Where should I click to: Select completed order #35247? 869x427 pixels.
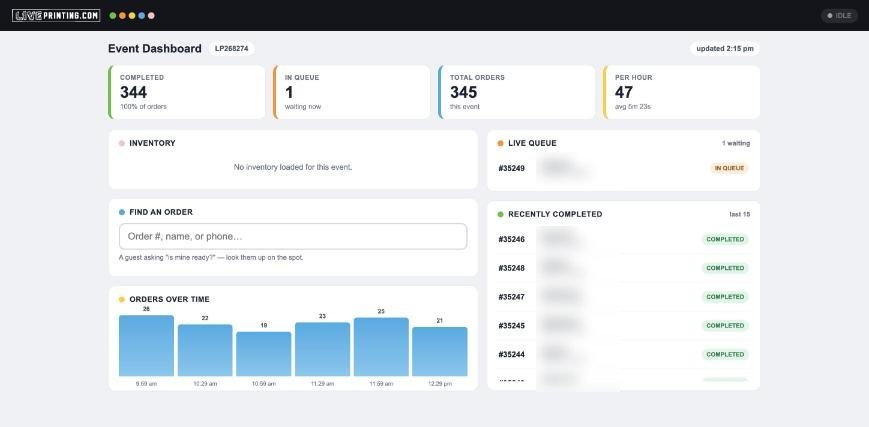(623, 297)
